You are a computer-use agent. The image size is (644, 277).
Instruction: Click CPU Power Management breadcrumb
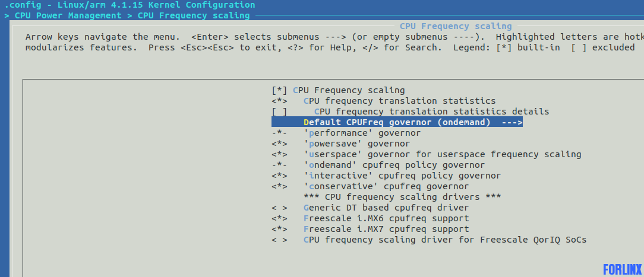click(x=68, y=15)
